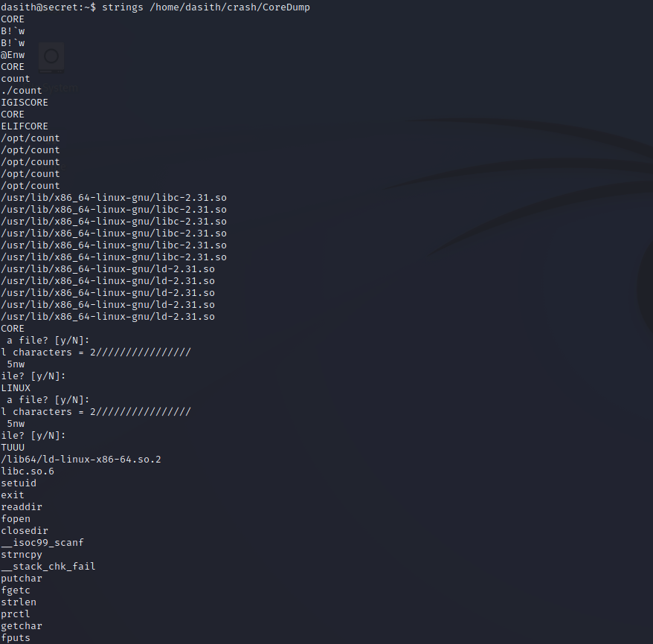Image resolution: width=653 pixels, height=644 pixels.
Task: Click the 'ELIFCORE' output text
Action: 25,126
